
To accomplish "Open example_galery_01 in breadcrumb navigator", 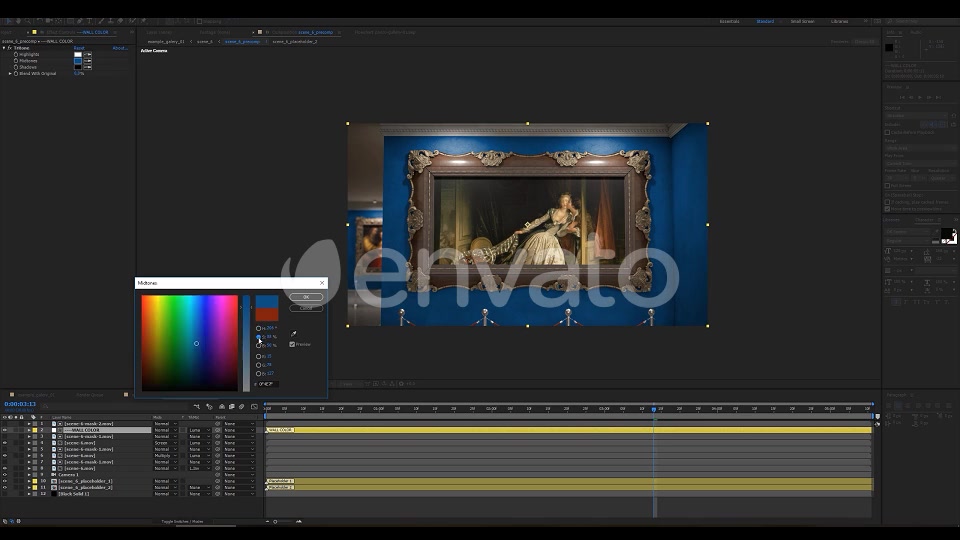I will pyautogui.click(x=166, y=42).
